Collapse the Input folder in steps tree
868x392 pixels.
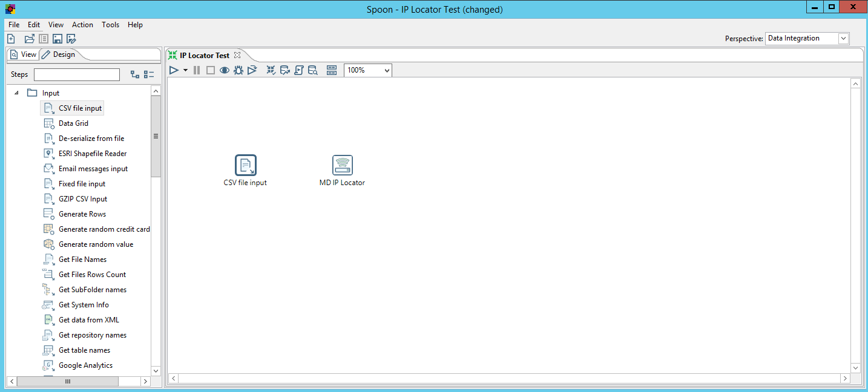(x=16, y=93)
